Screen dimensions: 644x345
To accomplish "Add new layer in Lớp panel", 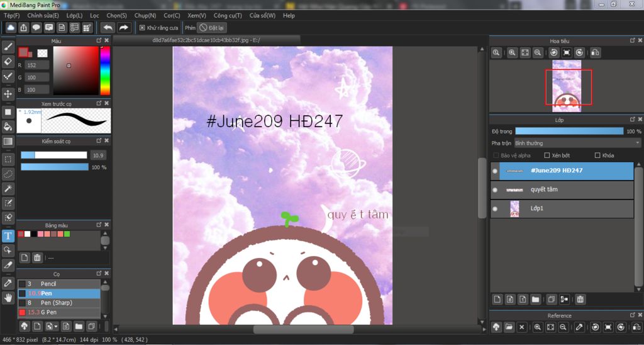I will (497, 299).
